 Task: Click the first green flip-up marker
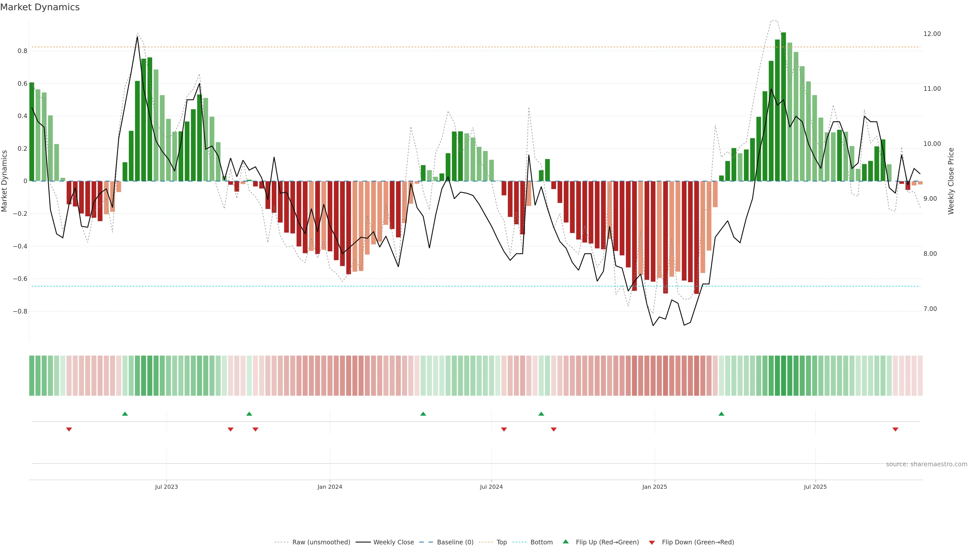125,414
